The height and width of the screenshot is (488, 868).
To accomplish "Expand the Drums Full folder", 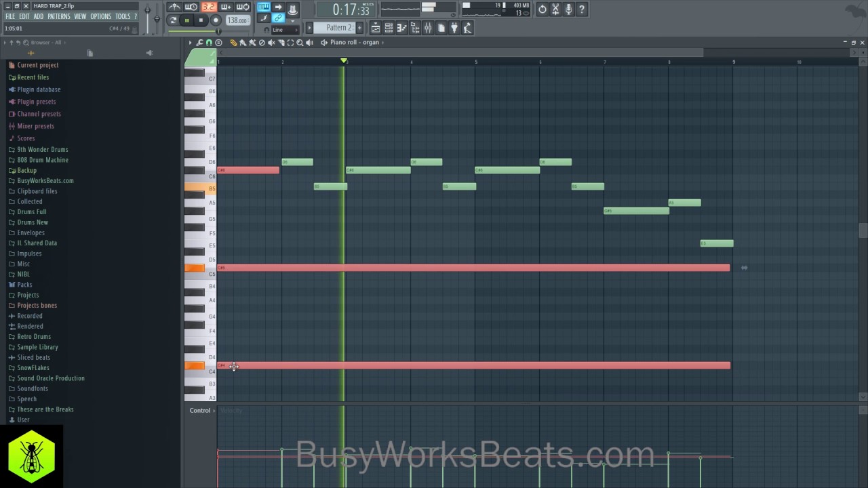I will tap(32, 212).
